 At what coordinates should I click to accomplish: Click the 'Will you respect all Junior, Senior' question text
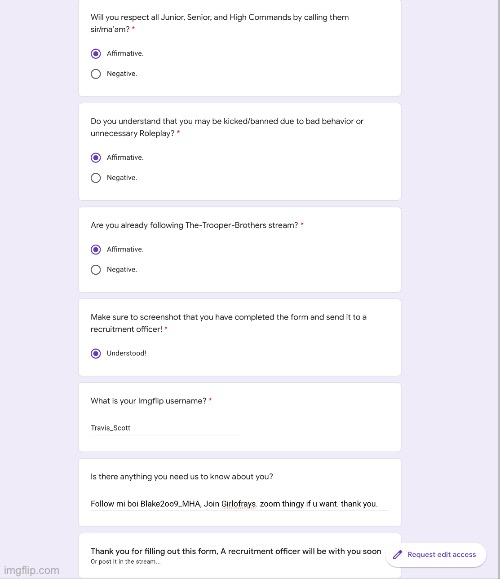tap(220, 23)
